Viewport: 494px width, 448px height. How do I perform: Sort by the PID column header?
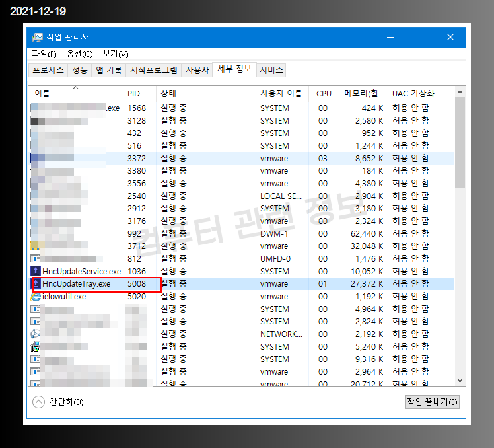(139, 93)
